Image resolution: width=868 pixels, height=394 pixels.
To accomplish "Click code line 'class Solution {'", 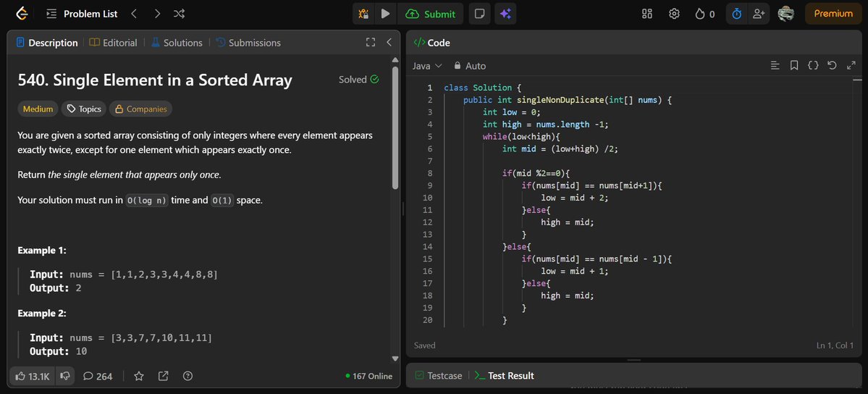I will (483, 88).
